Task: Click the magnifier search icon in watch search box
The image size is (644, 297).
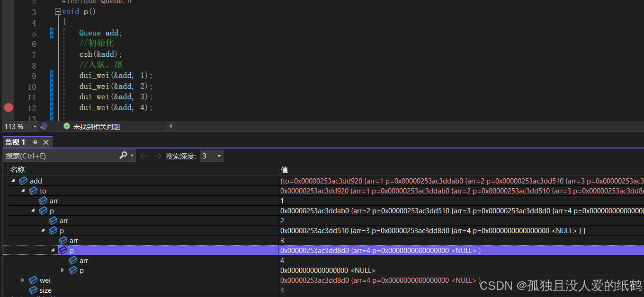Action: [123, 155]
